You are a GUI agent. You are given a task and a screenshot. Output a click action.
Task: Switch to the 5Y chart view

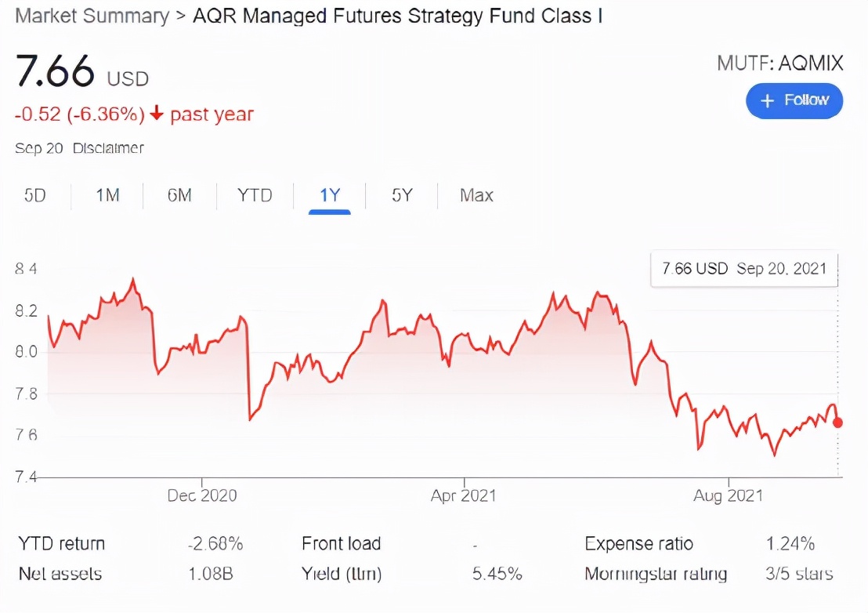402,195
